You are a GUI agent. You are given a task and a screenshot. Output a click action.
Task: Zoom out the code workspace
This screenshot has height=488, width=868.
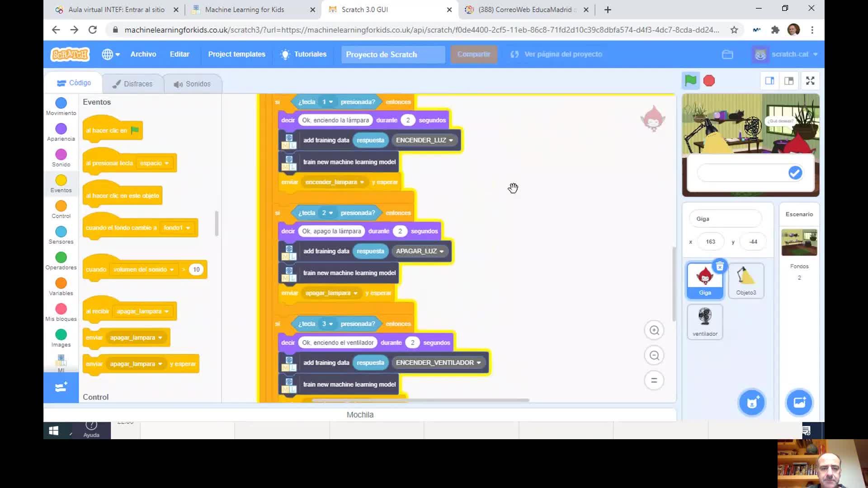pyautogui.click(x=654, y=356)
